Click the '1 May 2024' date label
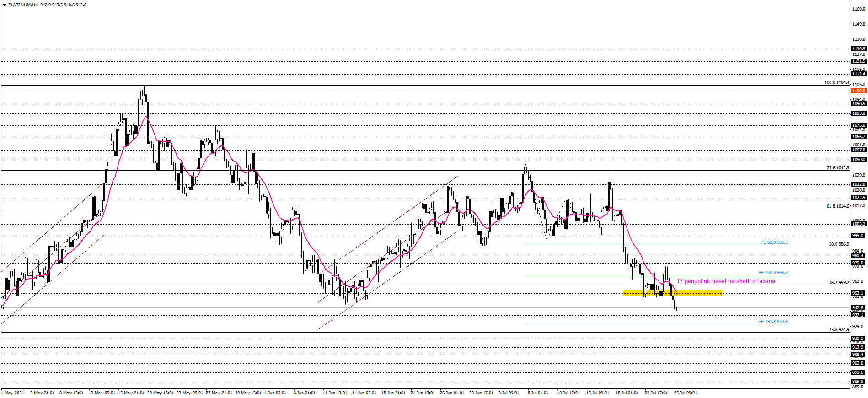The height and width of the screenshot is (398, 868). pyautogui.click(x=13, y=393)
